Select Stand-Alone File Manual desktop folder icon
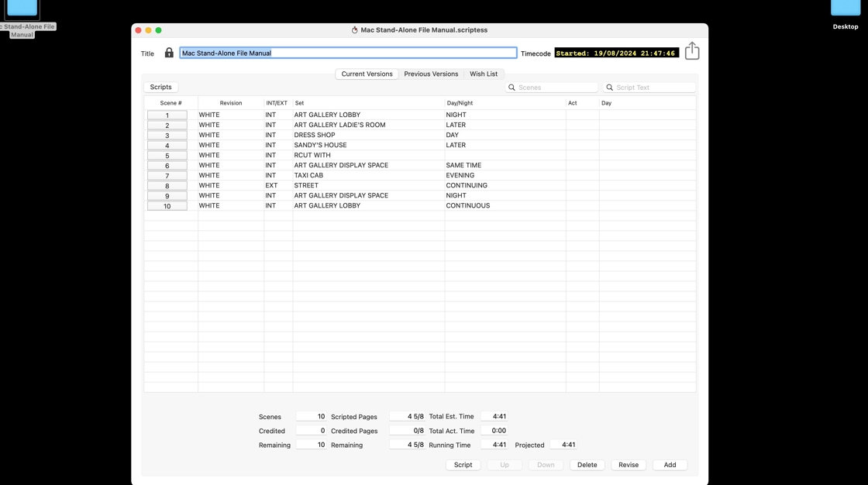 (22, 8)
